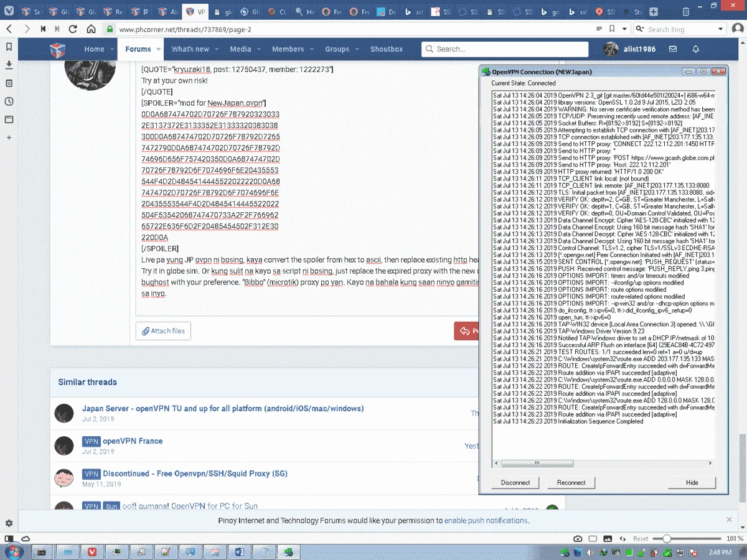Click the browser forward arrow
This screenshot has height=560, width=747.
[x=27, y=29]
